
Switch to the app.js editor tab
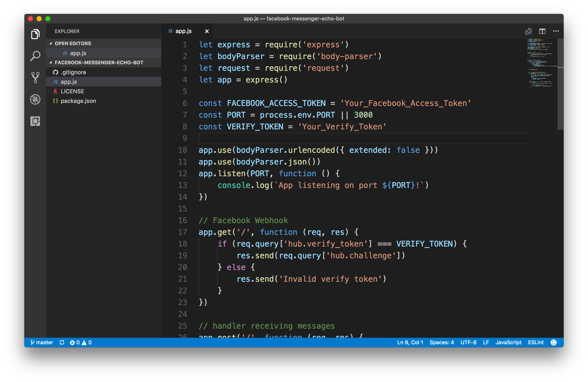pyautogui.click(x=187, y=31)
